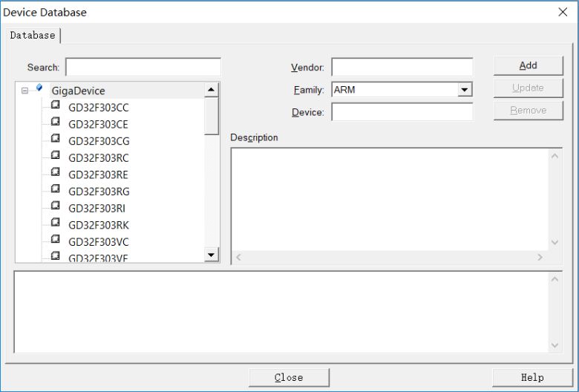This screenshot has height=392, width=579.
Task: Click the chip icon beside GD32F303VC
Action: pyautogui.click(x=56, y=238)
